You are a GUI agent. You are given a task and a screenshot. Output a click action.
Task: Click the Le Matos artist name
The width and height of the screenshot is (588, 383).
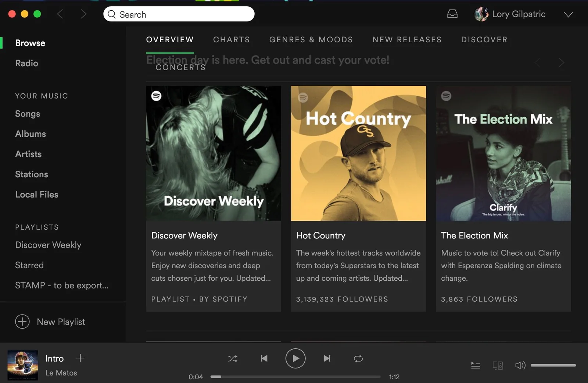[x=61, y=373]
